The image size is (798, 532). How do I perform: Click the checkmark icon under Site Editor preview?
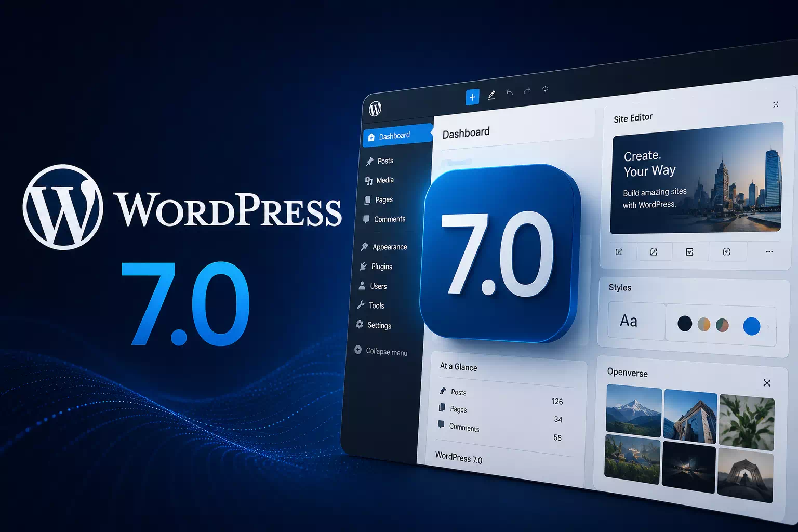[689, 252]
